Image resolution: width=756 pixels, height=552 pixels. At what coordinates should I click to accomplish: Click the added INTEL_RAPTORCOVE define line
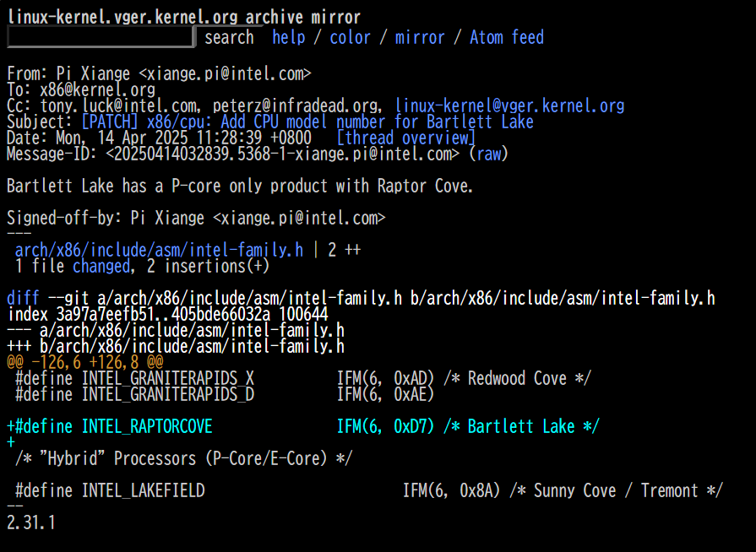pyautogui.click(x=303, y=427)
